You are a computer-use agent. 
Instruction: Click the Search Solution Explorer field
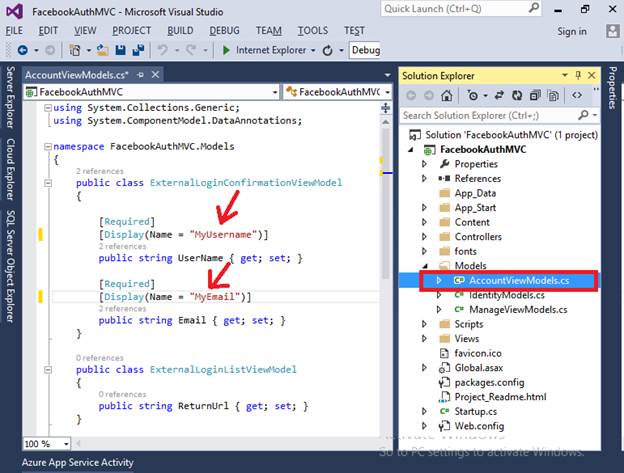(x=489, y=115)
